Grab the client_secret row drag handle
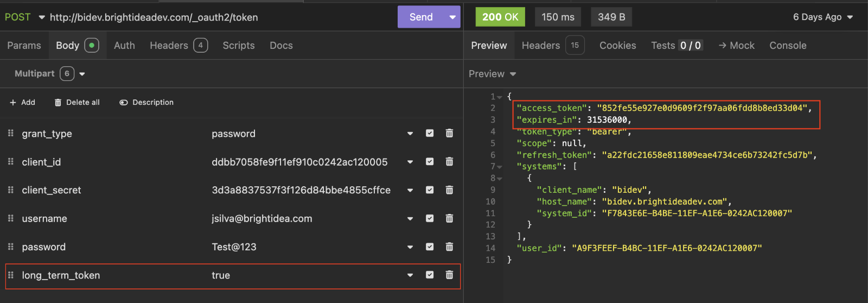The image size is (868, 303). tap(10, 190)
